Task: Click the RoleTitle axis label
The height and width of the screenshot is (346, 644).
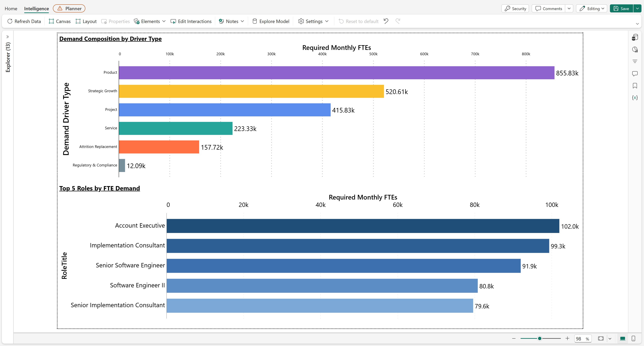Action: (x=64, y=266)
